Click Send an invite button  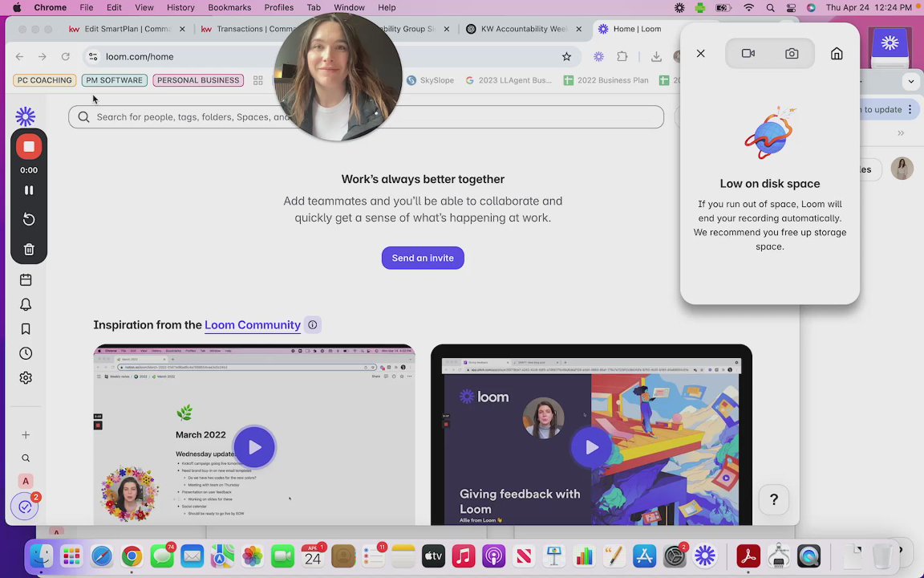point(423,258)
